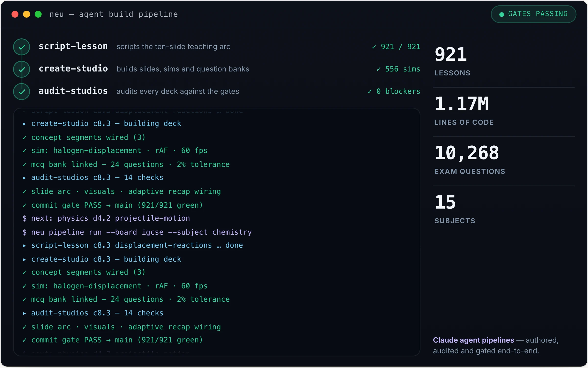Click 'scripts the ten-slide teaching arc' description
This screenshot has width=588, height=368.
coord(173,47)
